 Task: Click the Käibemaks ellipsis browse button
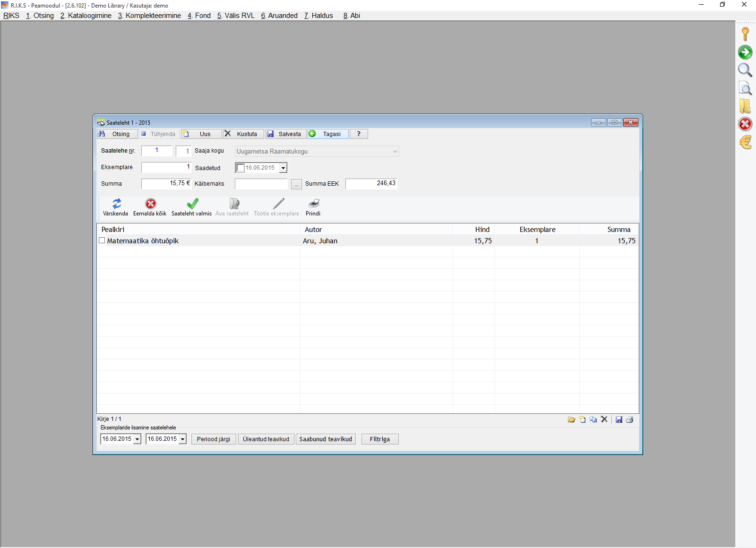pos(296,184)
